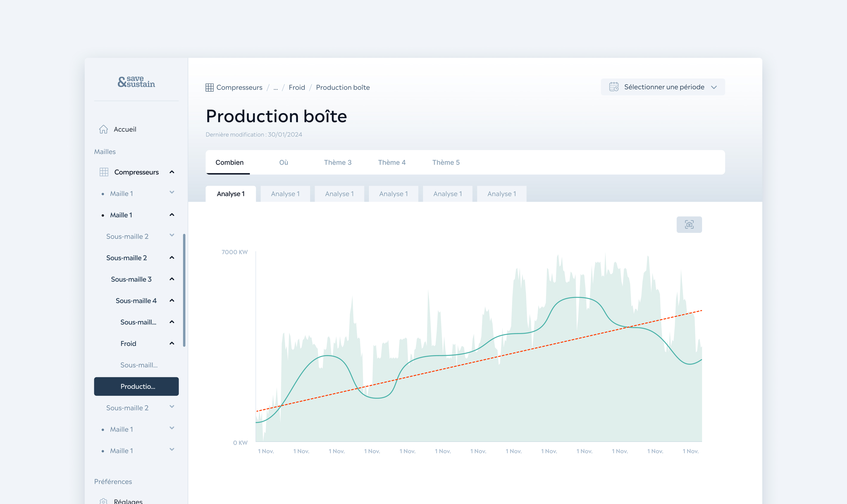Switch to the Où tab

[x=284, y=162]
